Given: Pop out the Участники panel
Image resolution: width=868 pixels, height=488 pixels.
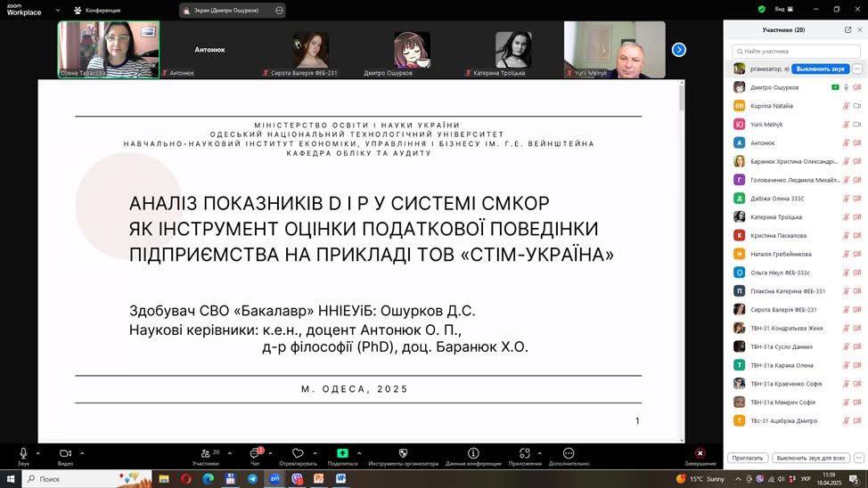Looking at the screenshot, I should [848, 30].
